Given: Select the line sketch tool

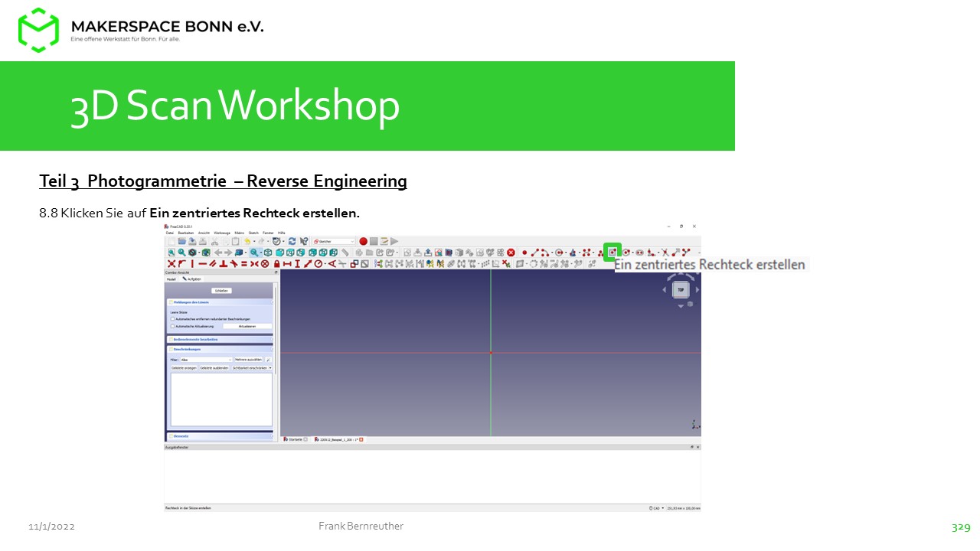Looking at the screenshot, I should (x=534, y=253).
